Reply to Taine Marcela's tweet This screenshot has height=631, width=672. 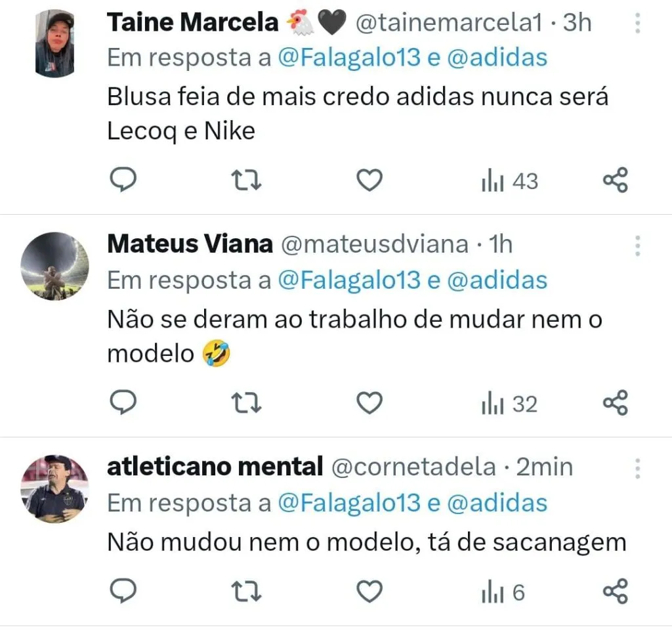(x=121, y=180)
